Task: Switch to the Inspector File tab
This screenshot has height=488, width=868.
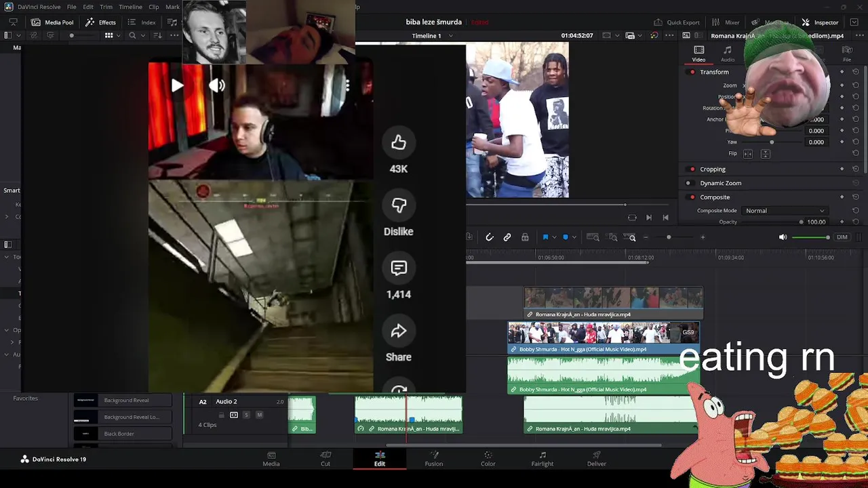Action: 847,54
